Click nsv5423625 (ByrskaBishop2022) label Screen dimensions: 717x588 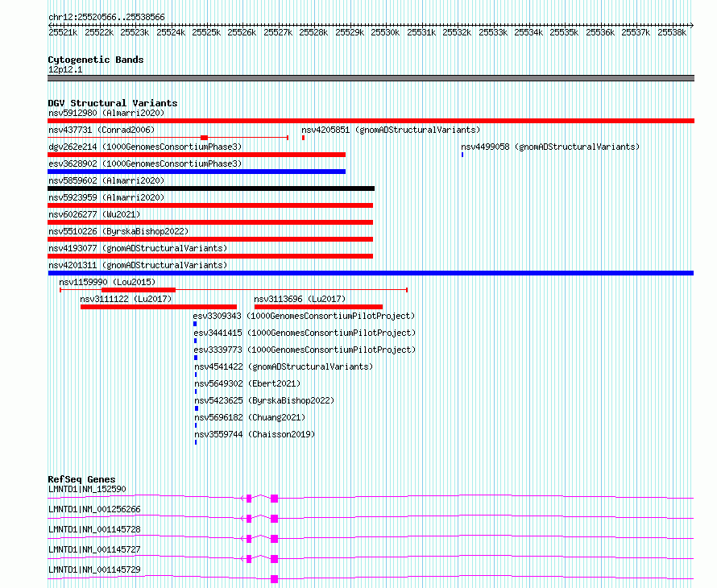(x=264, y=400)
